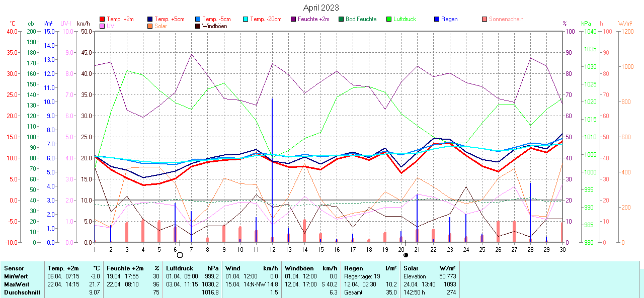The image size is (644, 298).
Task: Click the timestamp 24.04. 13:40
Action: point(419,284)
